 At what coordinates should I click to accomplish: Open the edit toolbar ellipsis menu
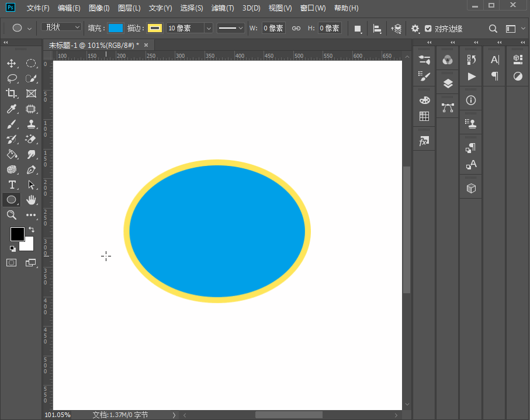[31, 215]
